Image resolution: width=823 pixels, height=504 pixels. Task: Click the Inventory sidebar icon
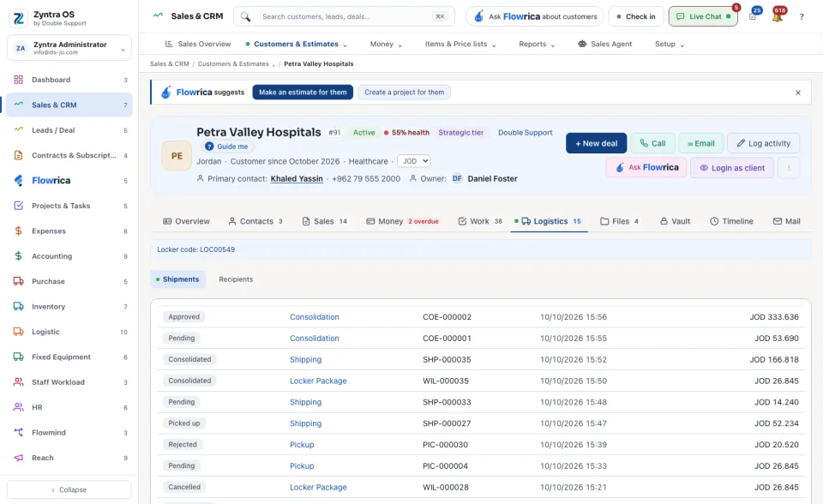[x=18, y=307]
